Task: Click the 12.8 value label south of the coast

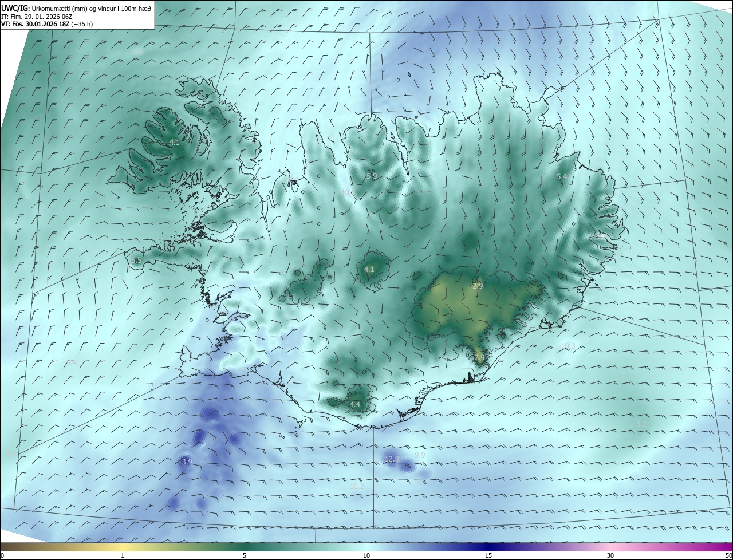Action: pos(392,459)
